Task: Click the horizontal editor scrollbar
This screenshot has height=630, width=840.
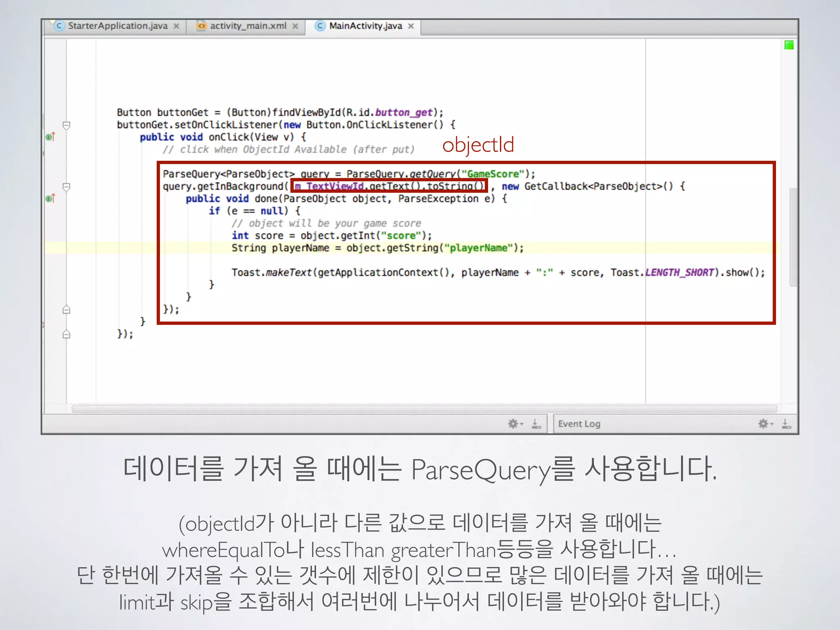Action: (424, 409)
